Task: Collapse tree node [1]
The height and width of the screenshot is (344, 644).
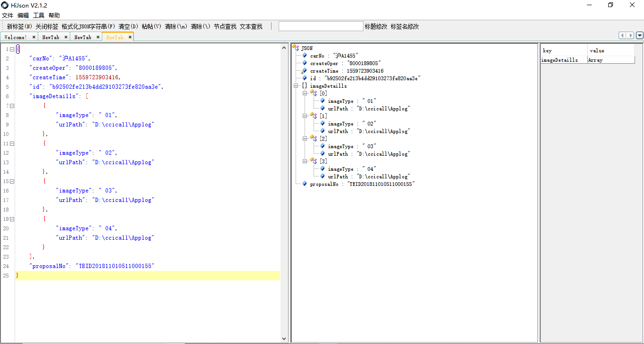Action: (305, 116)
